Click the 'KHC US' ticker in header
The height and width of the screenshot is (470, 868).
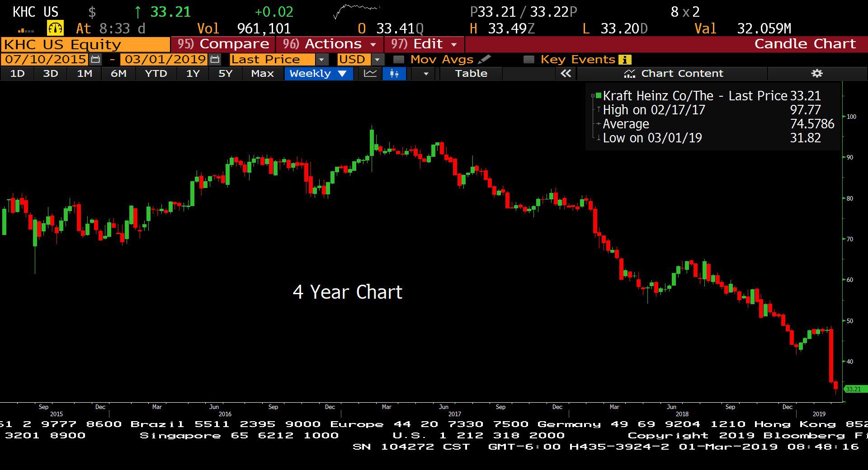tap(35, 12)
